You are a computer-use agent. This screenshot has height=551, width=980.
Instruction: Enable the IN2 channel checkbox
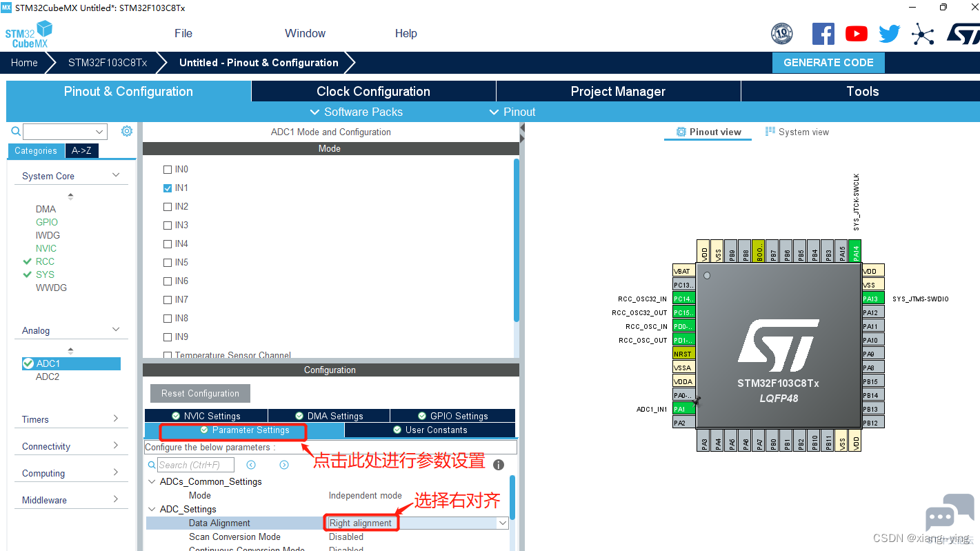(168, 207)
